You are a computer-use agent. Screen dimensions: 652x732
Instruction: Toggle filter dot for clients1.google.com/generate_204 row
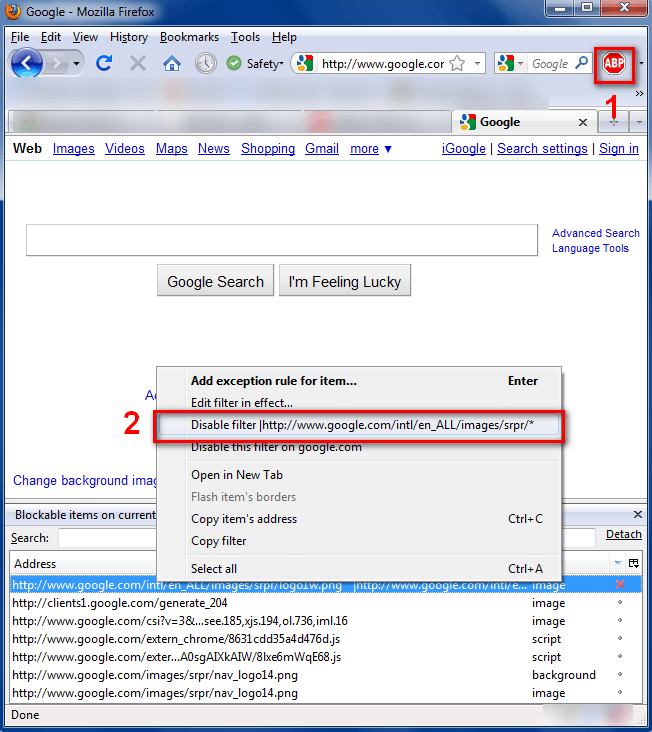[620, 603]
